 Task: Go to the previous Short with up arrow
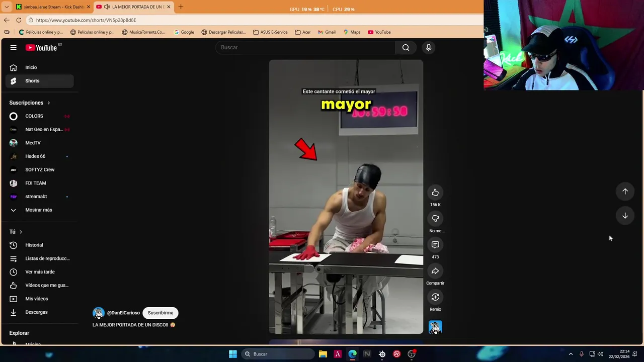625,192
